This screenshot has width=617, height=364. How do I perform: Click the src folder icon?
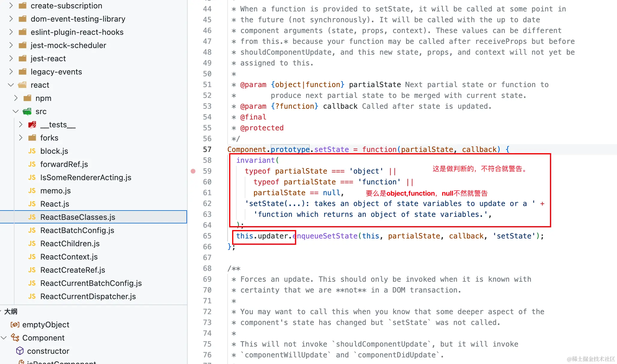point(27,112)
